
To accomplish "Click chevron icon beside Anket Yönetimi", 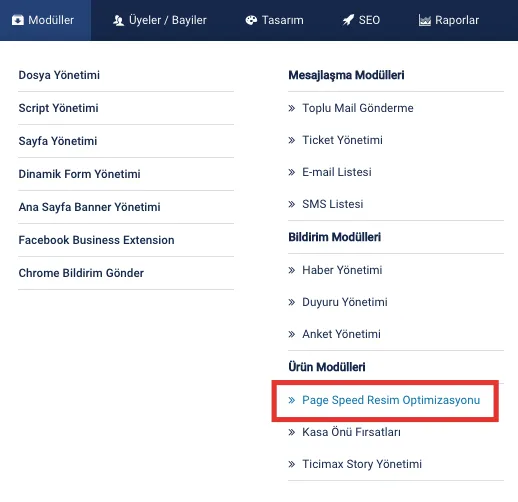I will pyautogui.click(x=292, y=334).
